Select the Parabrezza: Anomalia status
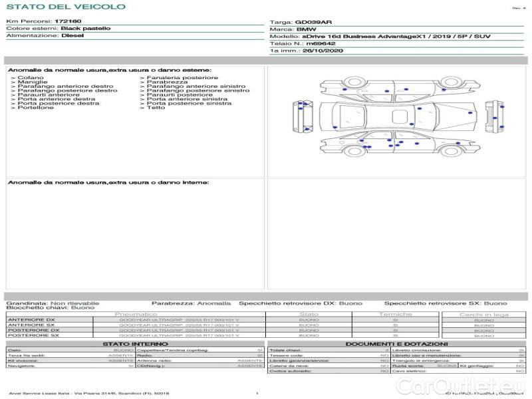Viewport: 532px width, 399px height. click(191, 303)
